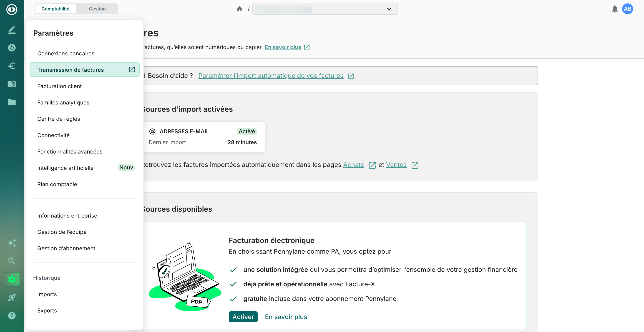The image size is (644, 332).
Task: Open Paramétrer l'import automatique link
Action: (x=271, y=76)
